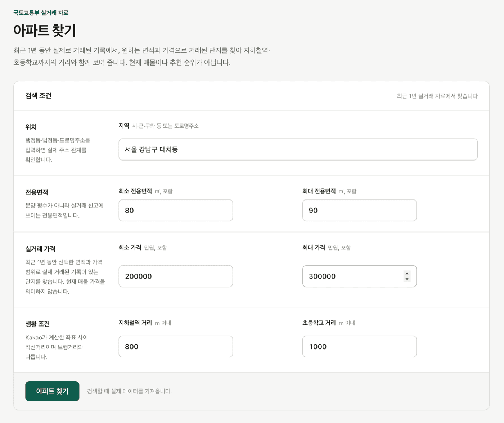Select the 최대 전용면적 input showing 90
This screenshot has height=423, width=504.
[x=360, y=210]
